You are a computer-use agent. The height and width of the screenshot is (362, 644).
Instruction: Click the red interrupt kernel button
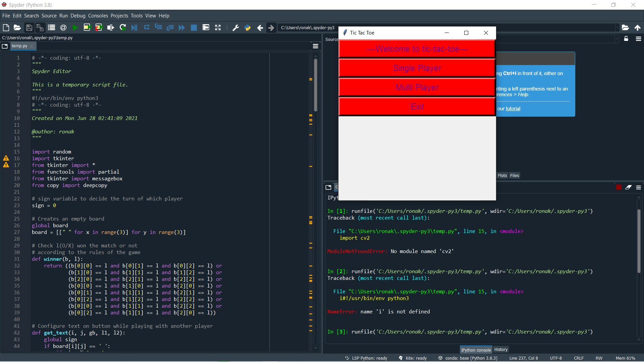pyautogui.click(x=619, y=187)
